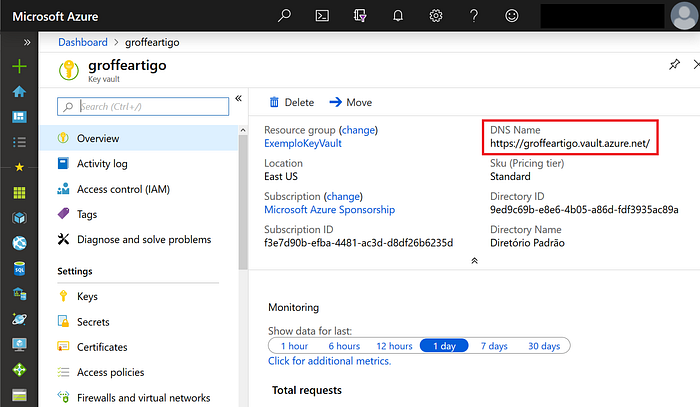The height and width of the screenshot is (407, 700).
Task: Open App Services globe icon
Action: point(19,243)
